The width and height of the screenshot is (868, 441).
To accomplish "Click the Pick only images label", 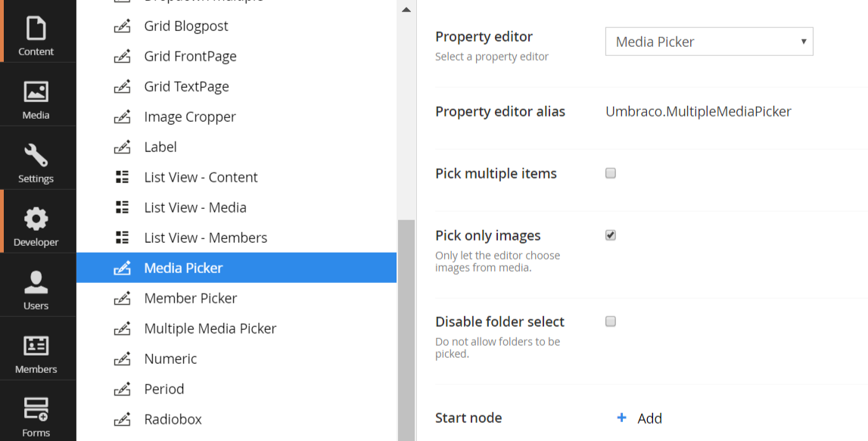I will [487, 235].
